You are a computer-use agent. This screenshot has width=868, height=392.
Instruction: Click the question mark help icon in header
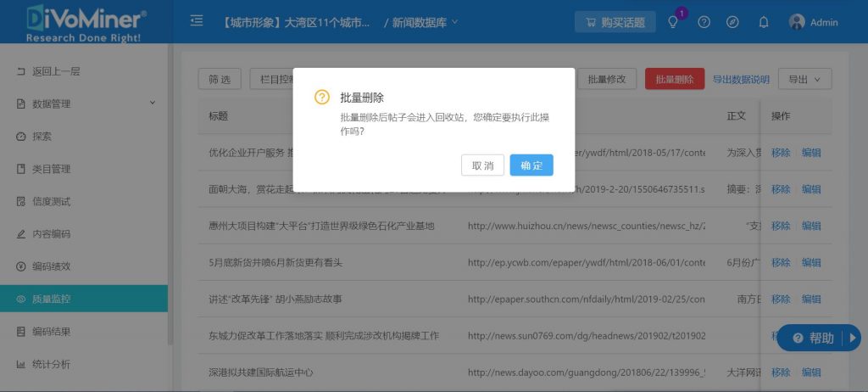coord(704,23)
